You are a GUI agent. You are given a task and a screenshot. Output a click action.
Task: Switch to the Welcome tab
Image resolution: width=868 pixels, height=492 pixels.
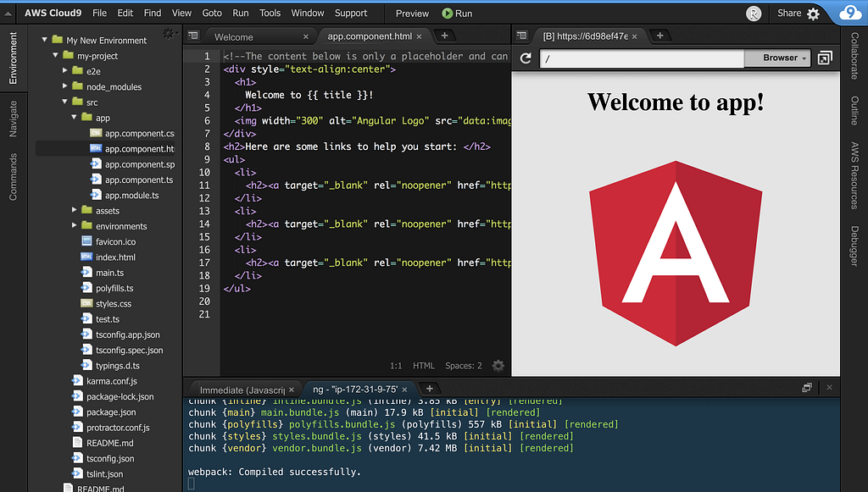[x=234, y=37]
